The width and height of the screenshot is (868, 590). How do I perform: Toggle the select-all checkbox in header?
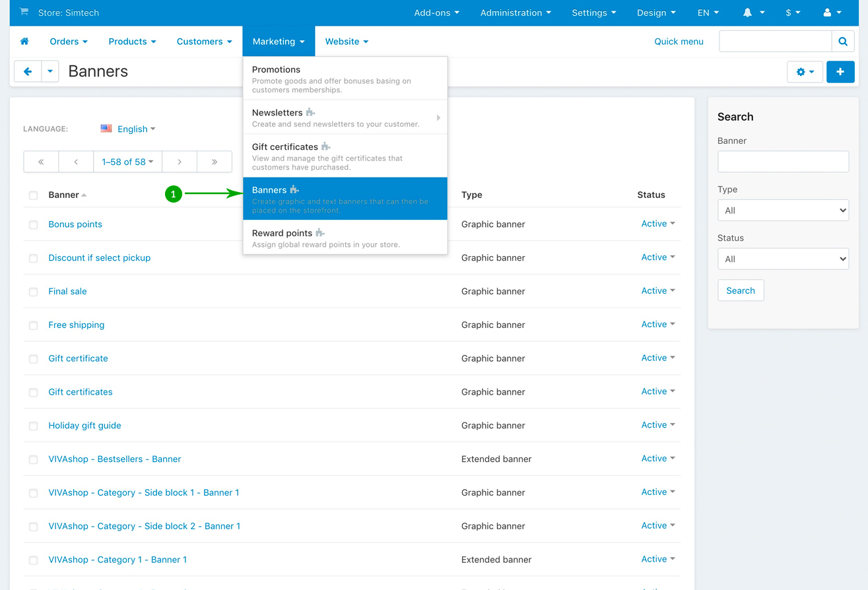click(x=34, y=195)
